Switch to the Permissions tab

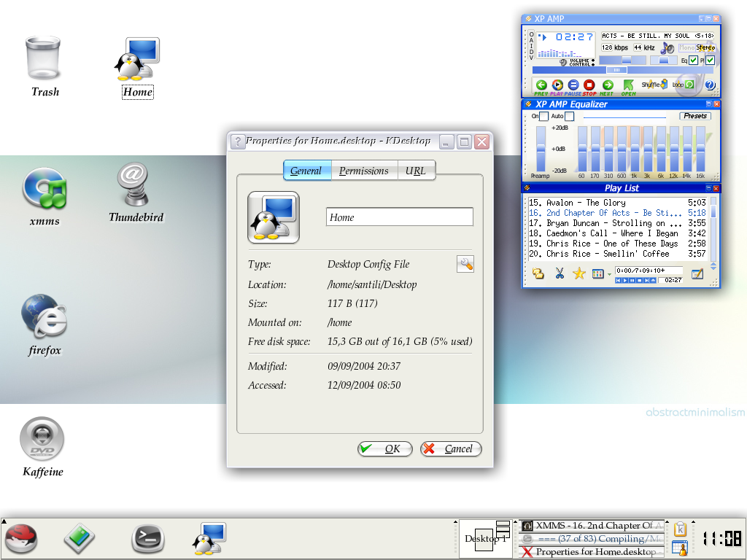tap(365, 171)
